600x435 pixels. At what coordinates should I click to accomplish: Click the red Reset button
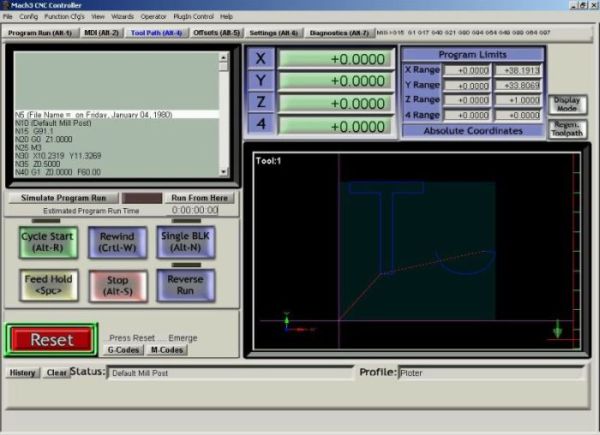pos(52,340)
